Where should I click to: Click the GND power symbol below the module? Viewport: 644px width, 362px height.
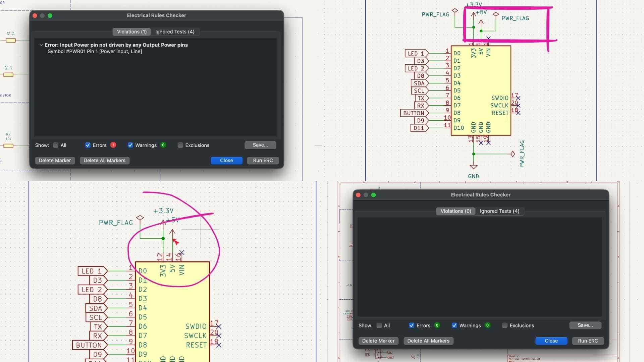tap(473, 167)
